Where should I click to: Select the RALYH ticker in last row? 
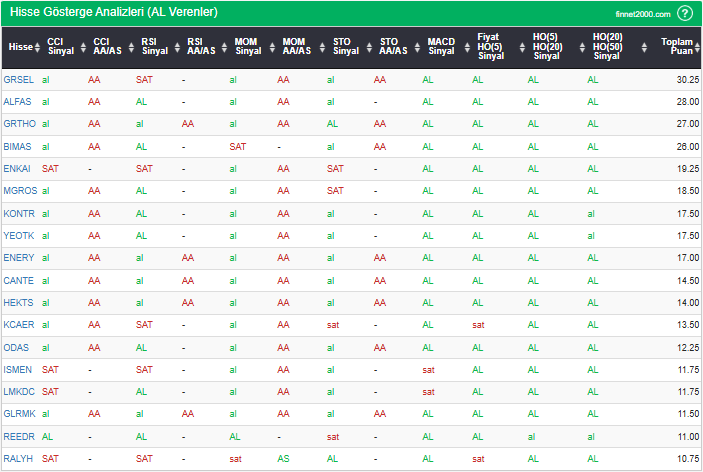tap(19, 459)
